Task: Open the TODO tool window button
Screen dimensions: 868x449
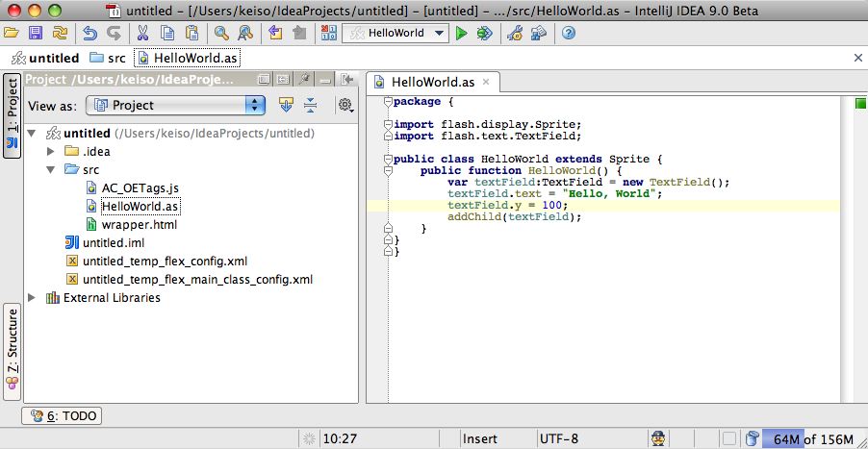Action: [62, 416]
